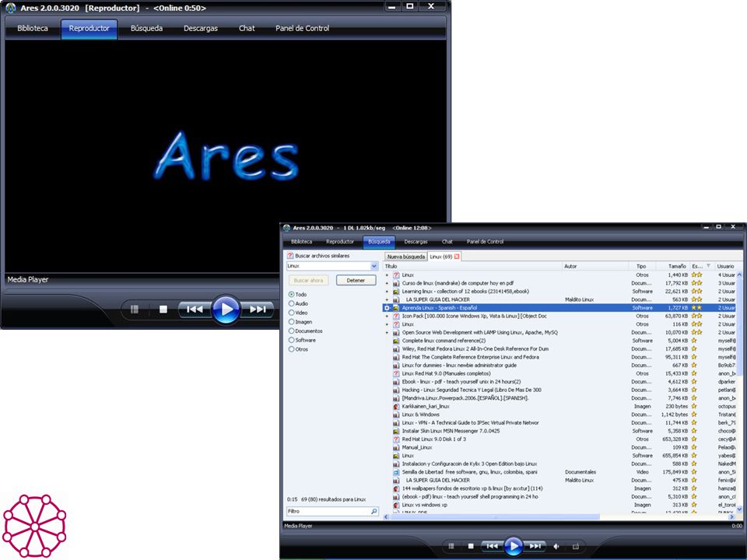Click file icon of Curso de linux (mandrake)
Viewport: 747px width, 560px height.
[396, 283]
